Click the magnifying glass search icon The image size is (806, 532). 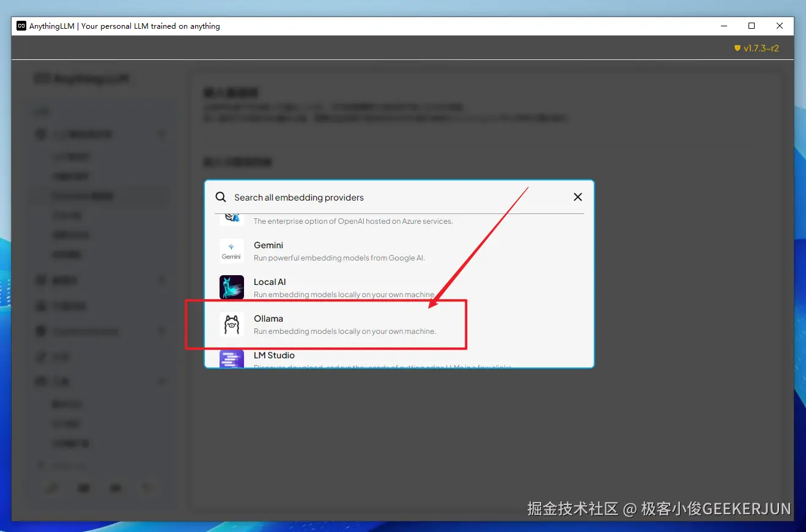tap(221, 197)
